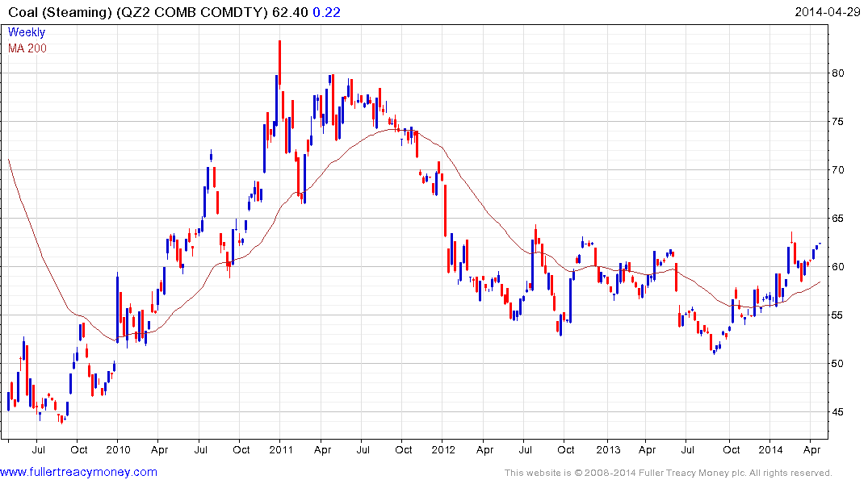Click the 2013 year label
Image resolution: width=868 pixels, height=484 pixels.
tap(608, 449)
